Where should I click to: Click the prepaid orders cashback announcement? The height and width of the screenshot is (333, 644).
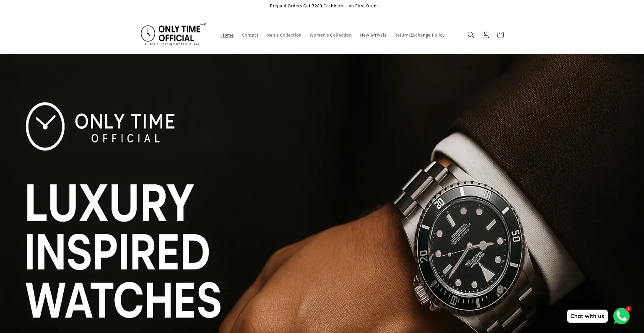click(324, 6)
